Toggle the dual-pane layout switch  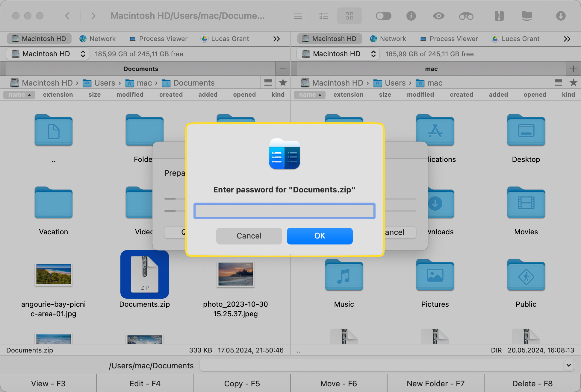pyautogui.click(x=384, y=17)
